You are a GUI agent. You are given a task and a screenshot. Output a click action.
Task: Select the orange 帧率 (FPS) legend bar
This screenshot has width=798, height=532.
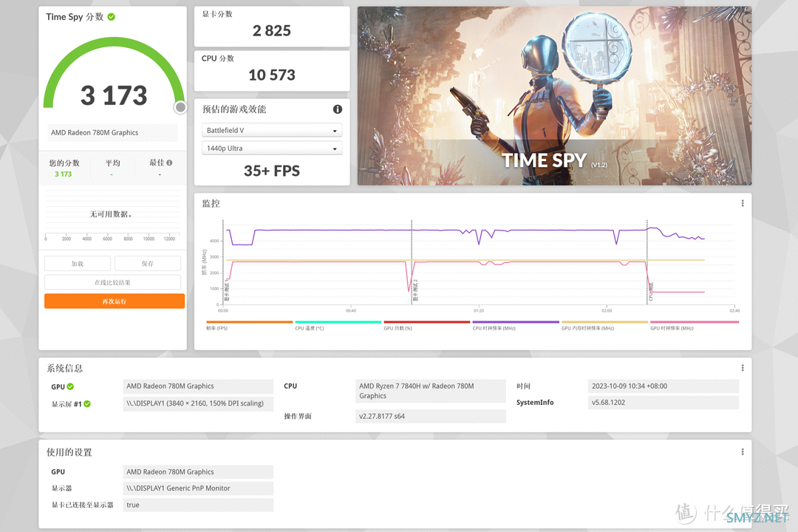[x=250, y=321]
